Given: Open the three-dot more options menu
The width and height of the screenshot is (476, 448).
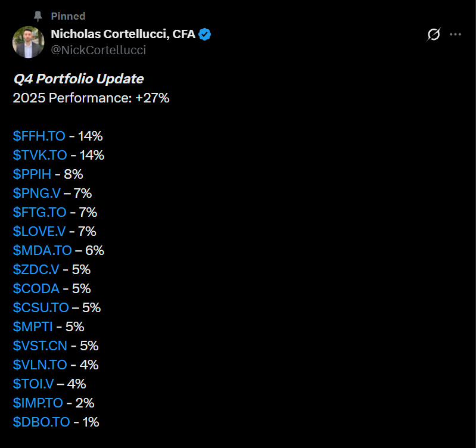Looking at the screenshot, I should [x=456, y=35].
